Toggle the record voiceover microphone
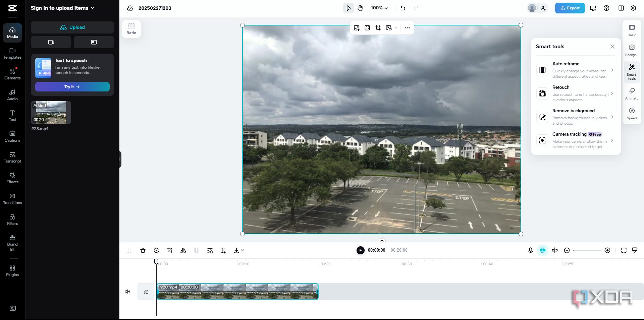The height and width of the screenshot is (320, 644). 531,250
